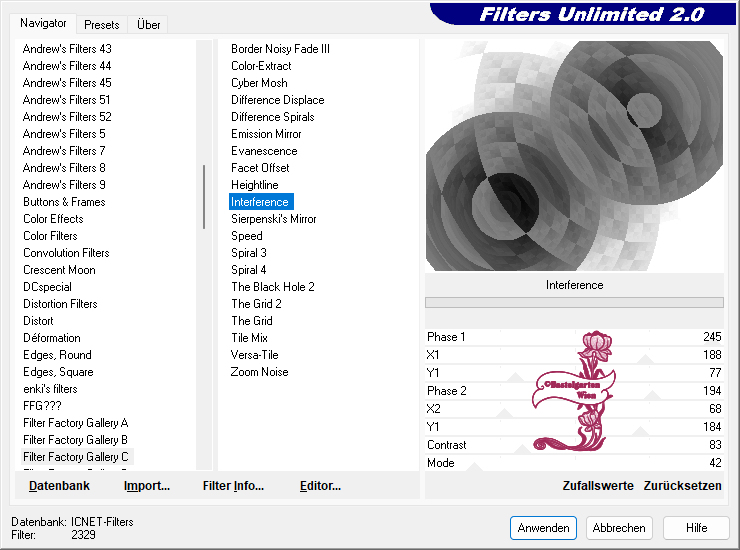
Task: Choose Cyber Mosh filter
Action: tap(259, 83)
